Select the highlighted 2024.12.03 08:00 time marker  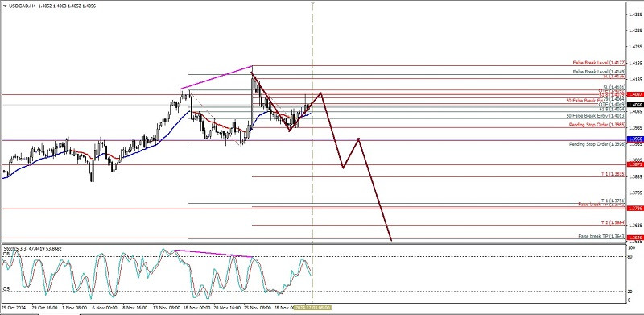(312, 308)
